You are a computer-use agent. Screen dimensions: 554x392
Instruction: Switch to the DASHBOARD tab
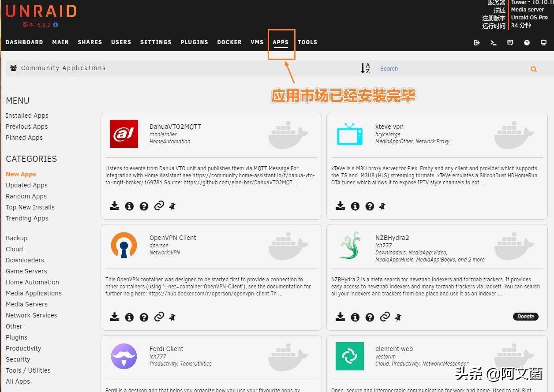click(x=24, y=42)
